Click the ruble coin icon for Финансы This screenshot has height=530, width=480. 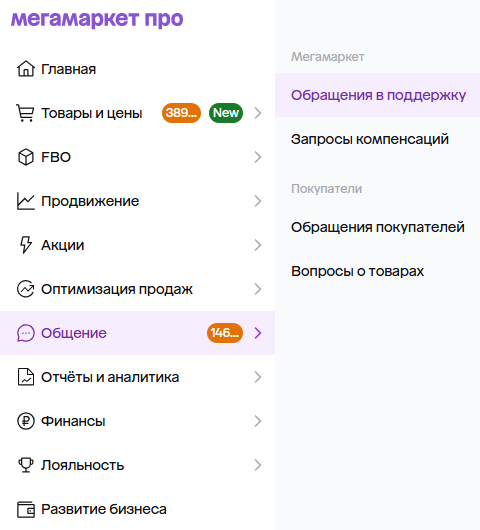26,421
